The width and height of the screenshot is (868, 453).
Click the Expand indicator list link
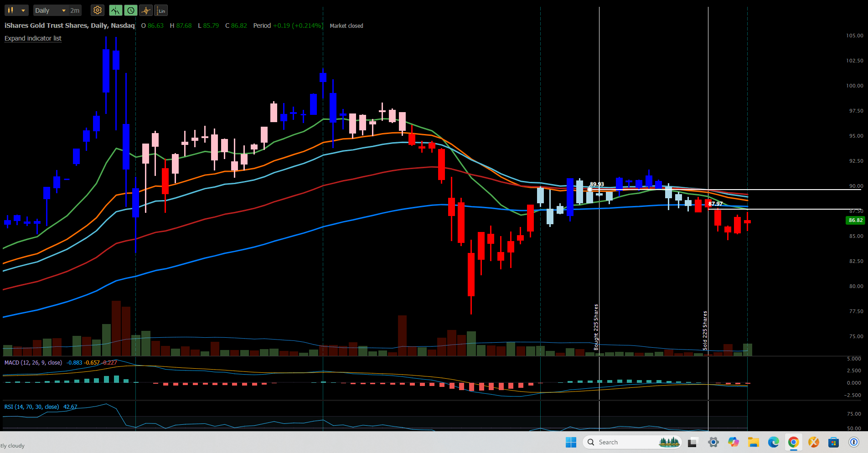(33, 38)
